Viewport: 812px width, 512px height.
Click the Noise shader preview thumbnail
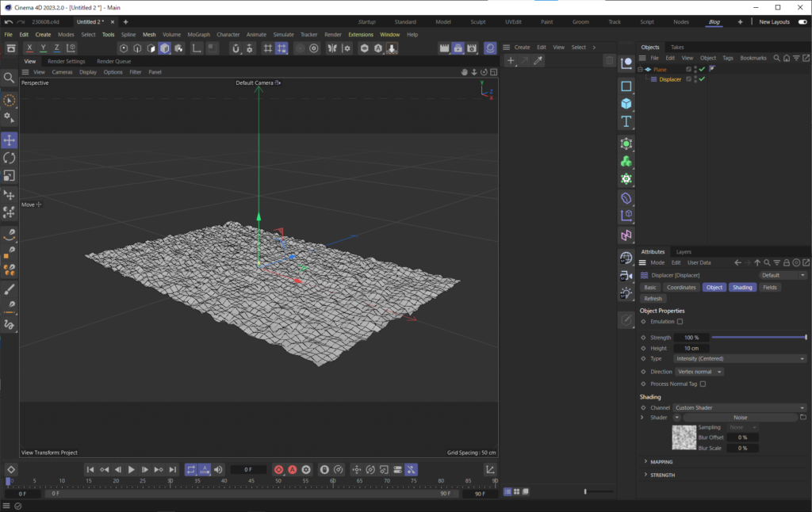pos(684,437)
